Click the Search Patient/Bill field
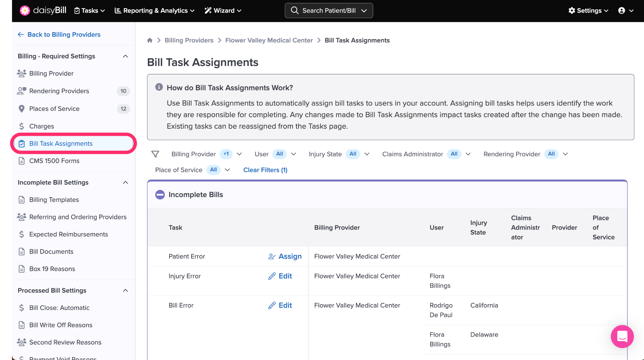The height and width of the screenshot is (360, 644). pos(329,10)
